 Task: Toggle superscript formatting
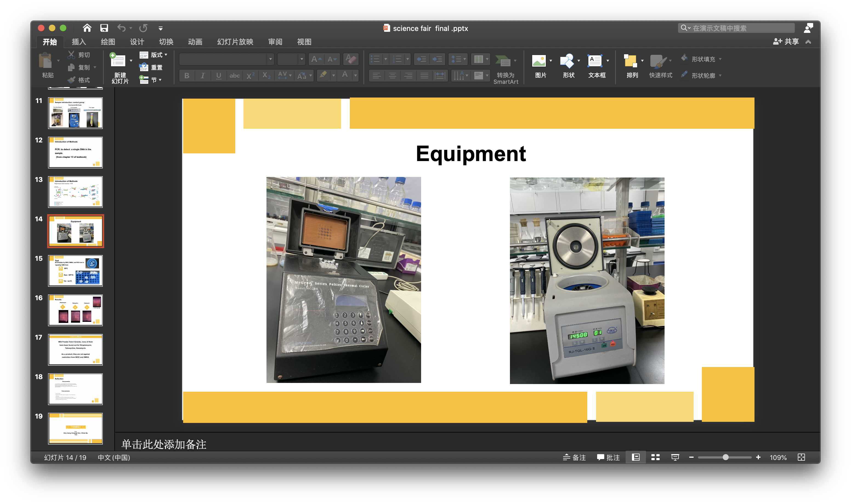pos(251,75)
